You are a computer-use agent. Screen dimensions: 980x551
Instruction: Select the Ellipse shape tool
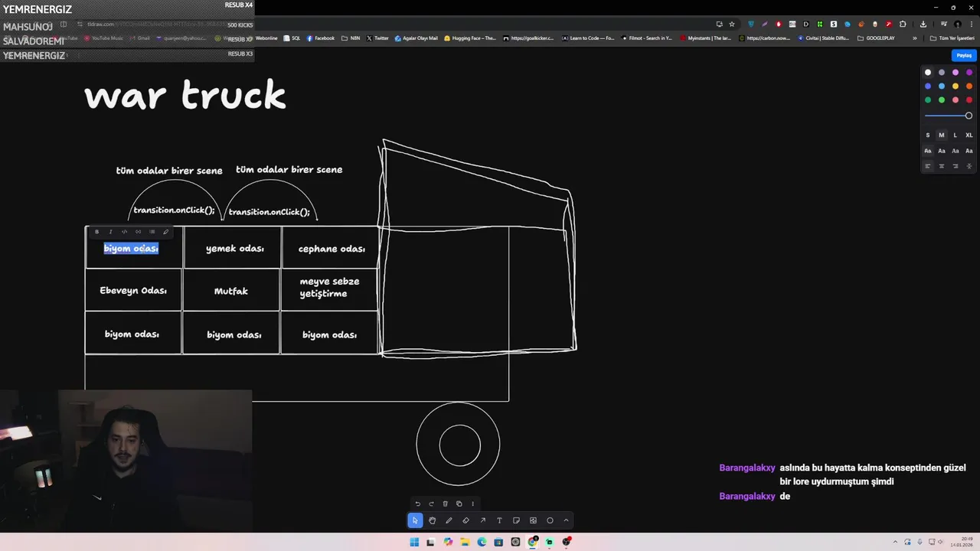550,520
